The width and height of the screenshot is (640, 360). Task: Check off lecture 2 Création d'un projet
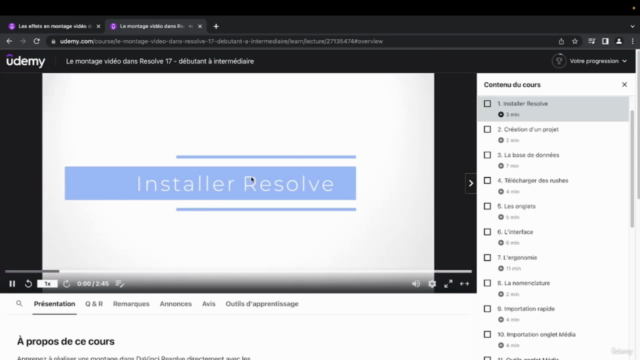[x=487, y=129]
